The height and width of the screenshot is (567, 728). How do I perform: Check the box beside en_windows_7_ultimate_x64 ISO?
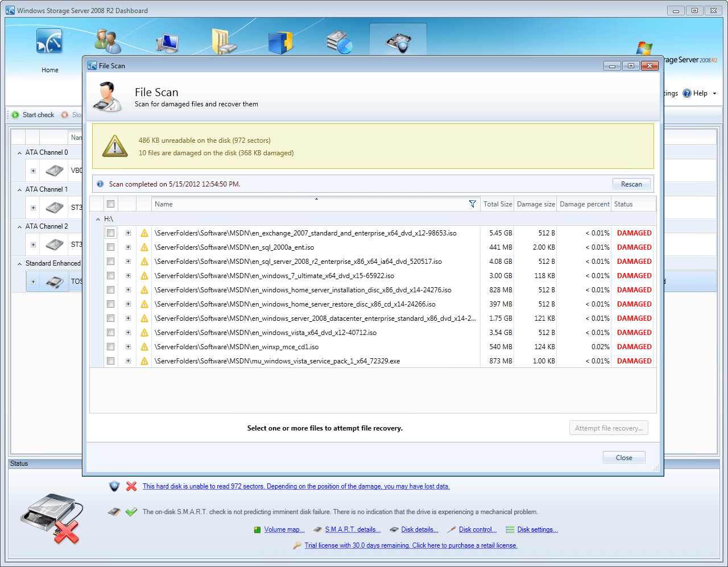110,275
